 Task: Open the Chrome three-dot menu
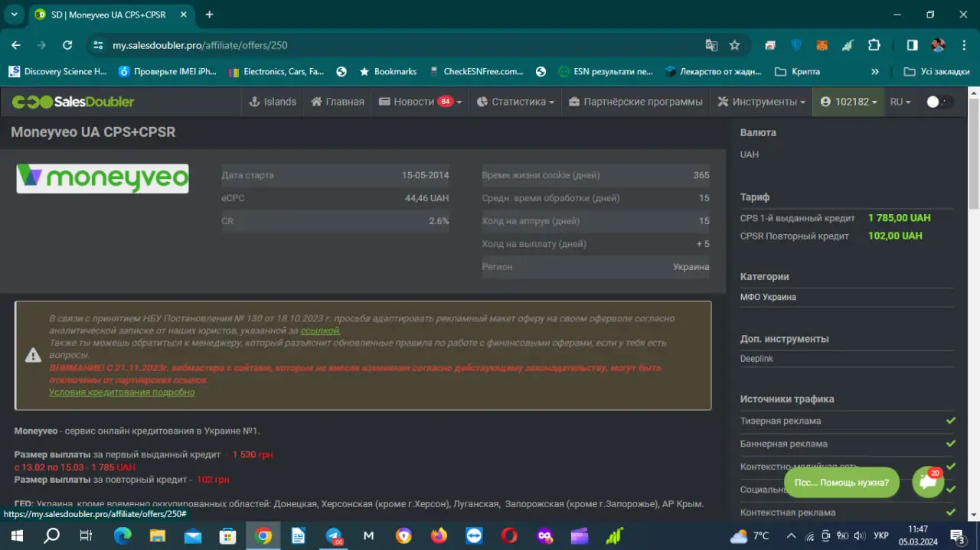(962, 45)
